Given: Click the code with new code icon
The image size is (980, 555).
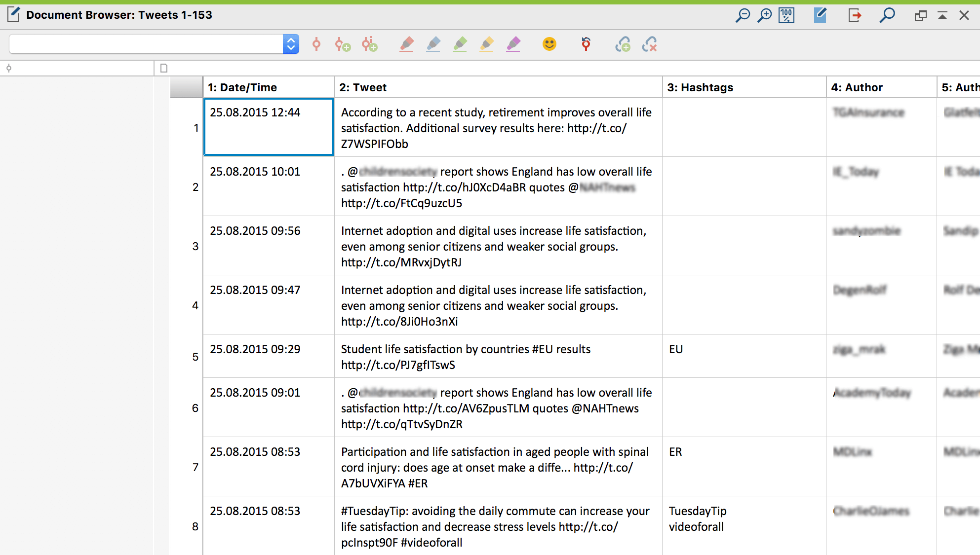Looking at the screenshot, I should [x=343, y=44].
